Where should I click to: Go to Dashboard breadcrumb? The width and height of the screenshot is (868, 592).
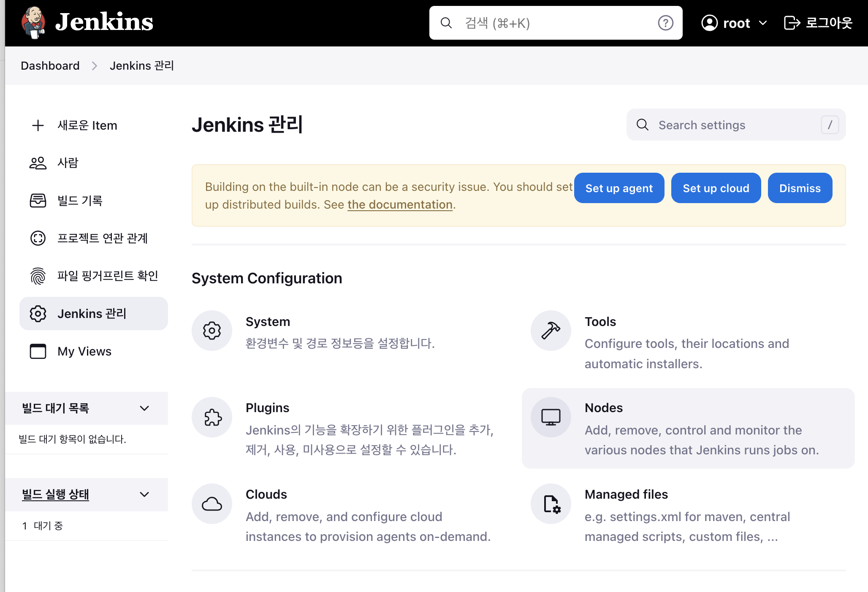[50, 66]
